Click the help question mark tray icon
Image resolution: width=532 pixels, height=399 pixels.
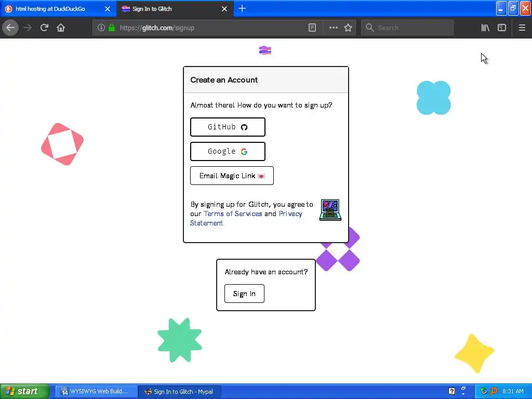[451, 391]
